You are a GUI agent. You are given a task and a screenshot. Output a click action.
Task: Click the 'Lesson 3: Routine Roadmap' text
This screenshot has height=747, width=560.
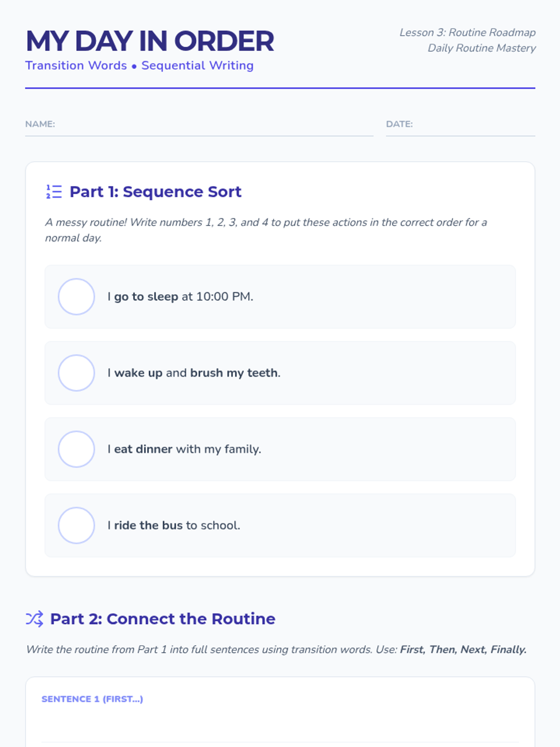tap(467, 32)
